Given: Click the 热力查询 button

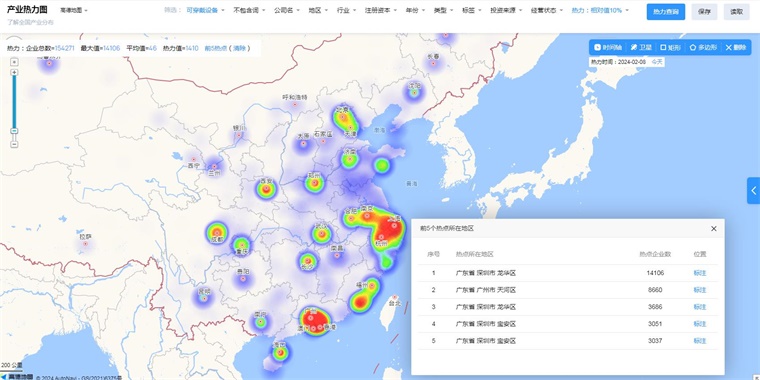Looking at the screenshot, I should pyautogui.click(x=665, y=12).
